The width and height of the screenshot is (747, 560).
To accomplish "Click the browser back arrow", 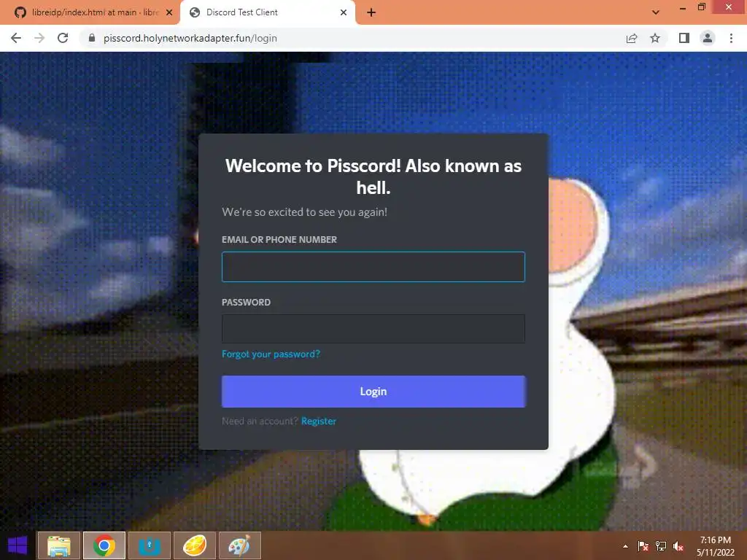I will 16,38.
